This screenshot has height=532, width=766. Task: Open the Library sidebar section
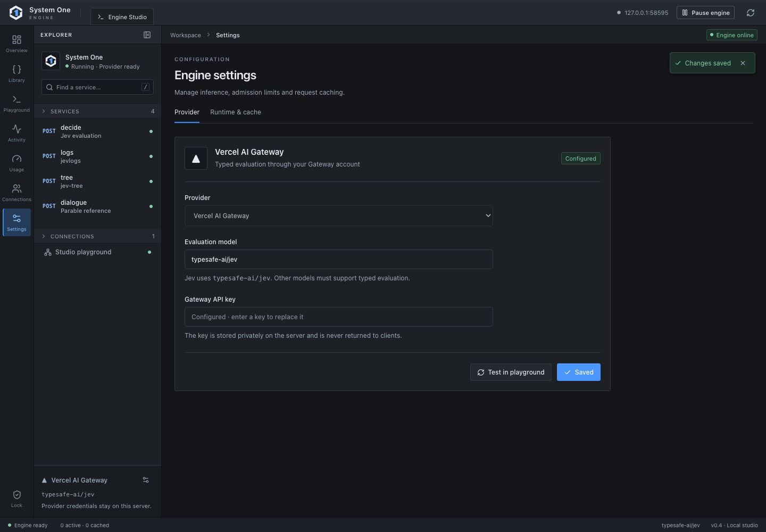(16, 73)
